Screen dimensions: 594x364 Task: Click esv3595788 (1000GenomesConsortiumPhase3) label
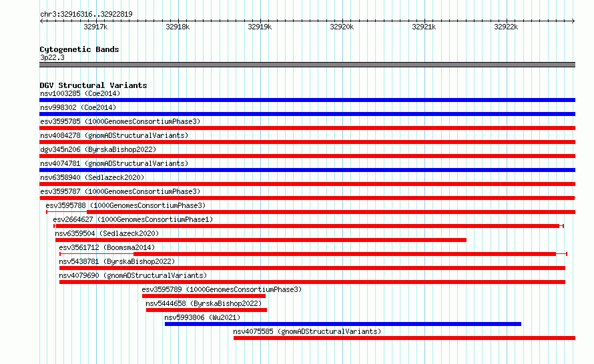click(x=125, y=205)
